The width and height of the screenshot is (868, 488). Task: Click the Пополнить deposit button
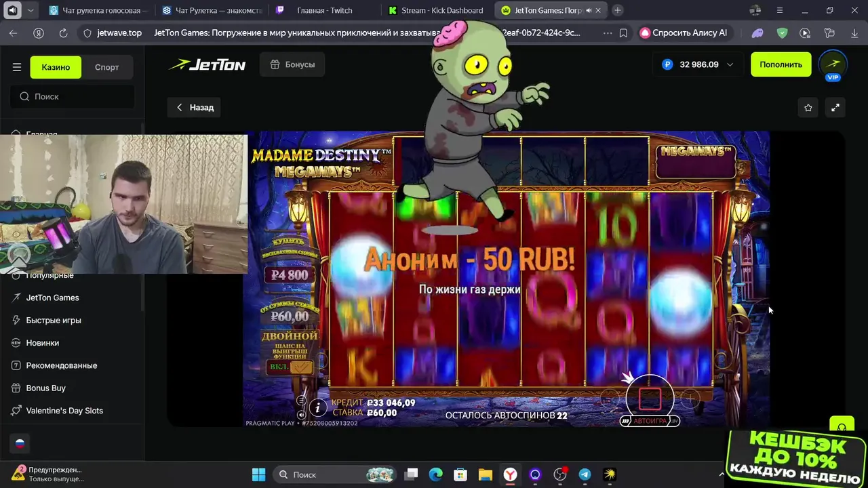781,64
